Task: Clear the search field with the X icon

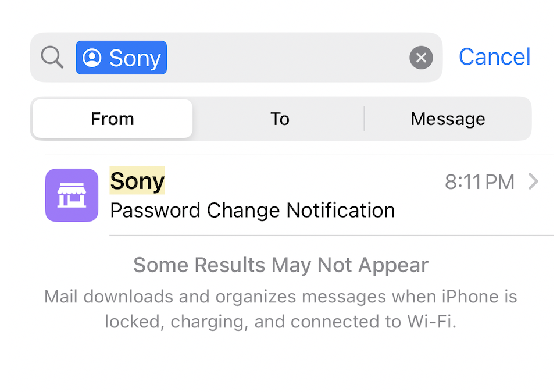Action: tap(421, 58)
